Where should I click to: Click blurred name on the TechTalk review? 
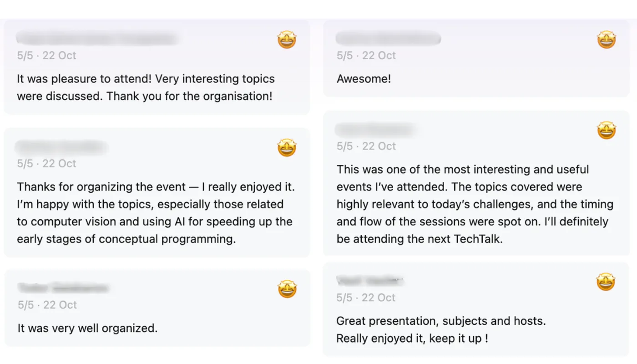coord(374,130)
